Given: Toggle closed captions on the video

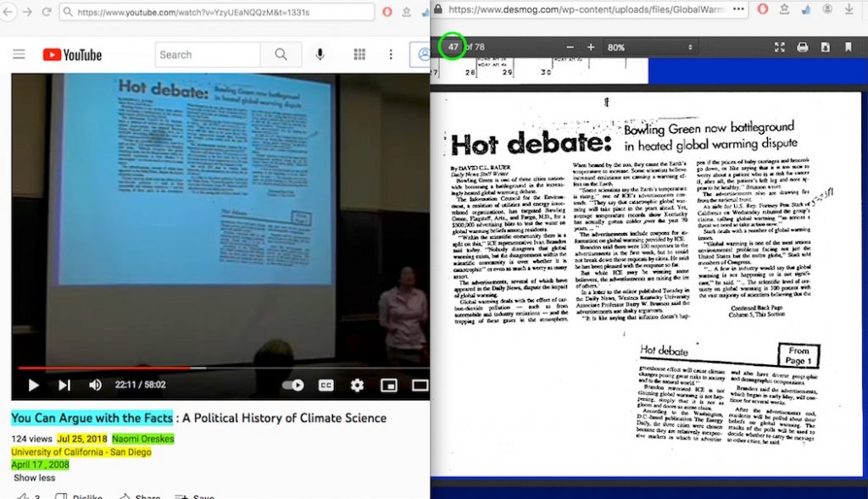Looking at the screenshot, I should 325,385.
